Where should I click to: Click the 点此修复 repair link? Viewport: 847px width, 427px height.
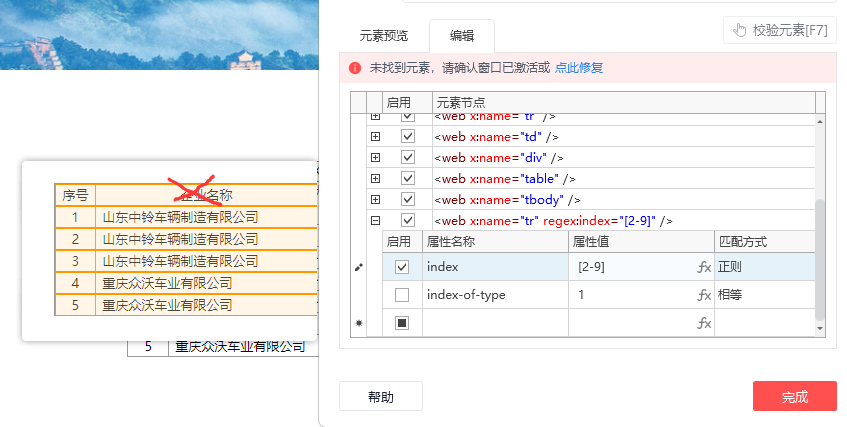(x=579, y=68)
